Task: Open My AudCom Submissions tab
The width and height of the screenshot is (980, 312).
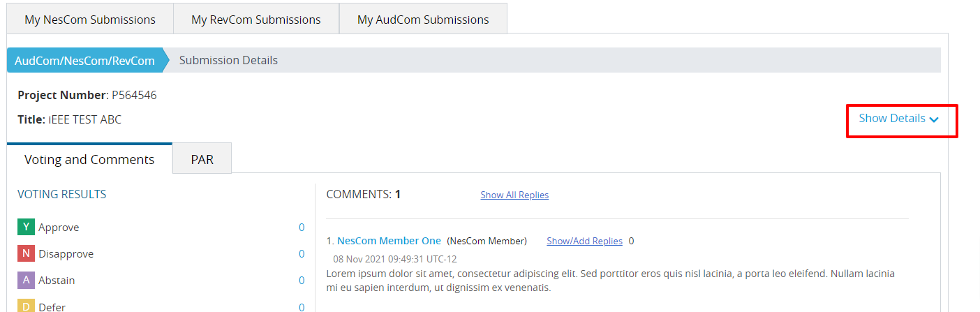Action: [423, 19]
